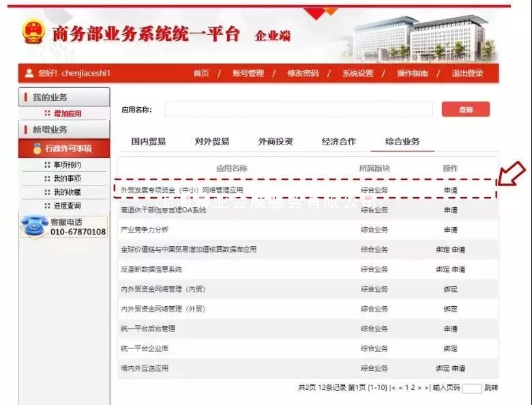Select the 外商投资 tab
This screenshot has width=532, height=405.
click(x=276, y=142)
